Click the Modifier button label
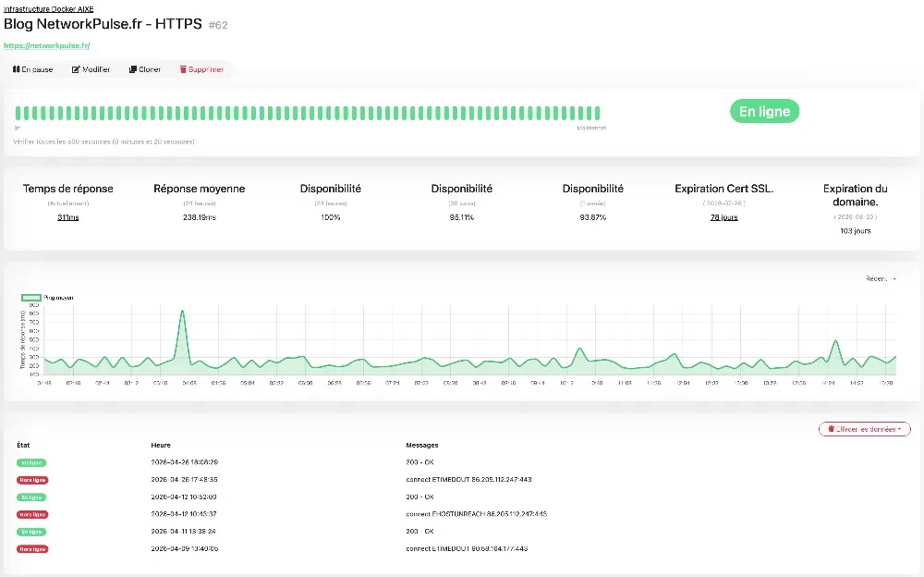924x577 pixels. point(96,69)
